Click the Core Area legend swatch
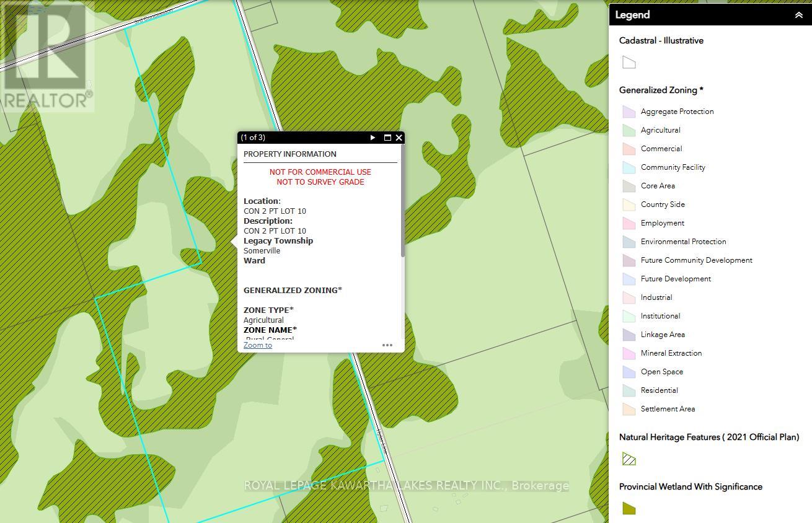Viewport: 812px width, 523px height. pos(629,186)
